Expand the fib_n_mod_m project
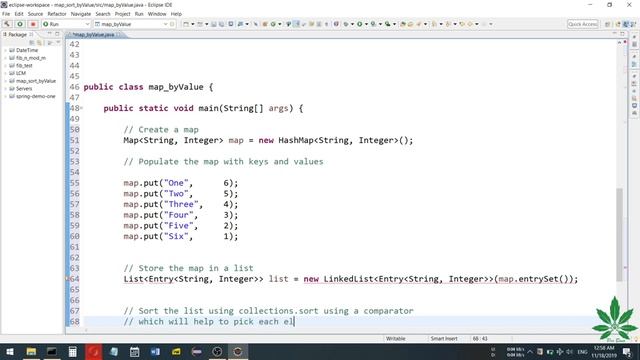 pos(6,58)
